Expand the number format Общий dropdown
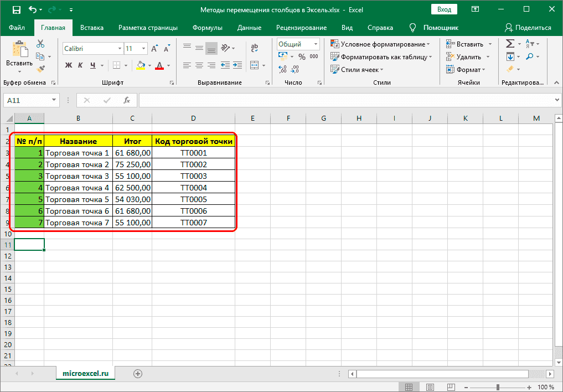The width and height of the screenshot is (563, 392). (x=316, y=44)
